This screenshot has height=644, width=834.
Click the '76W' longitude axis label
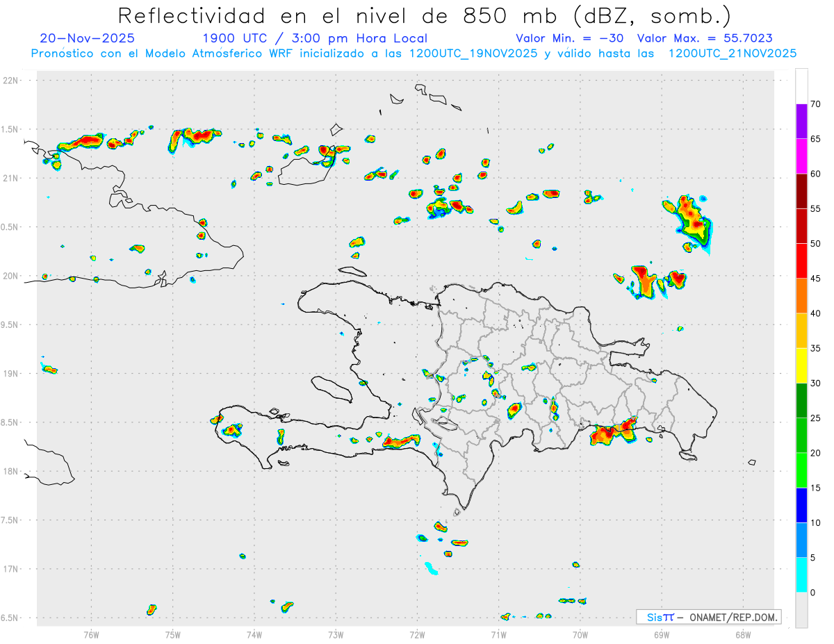click(91, 634)
